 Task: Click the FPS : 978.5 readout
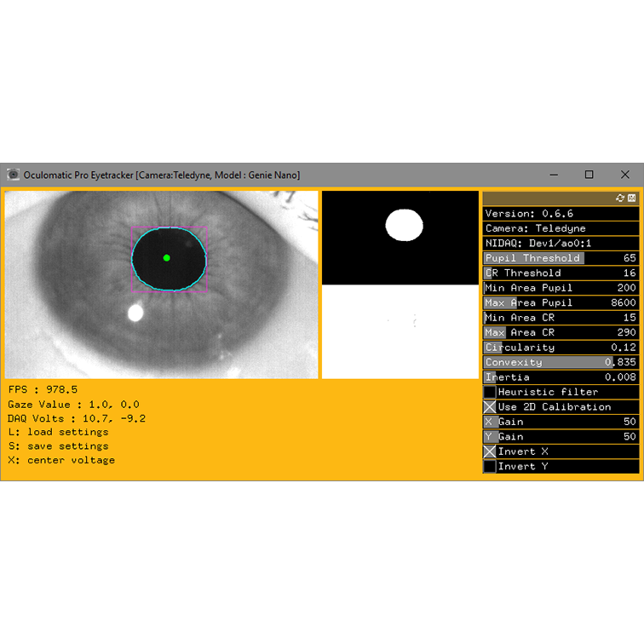43,389
